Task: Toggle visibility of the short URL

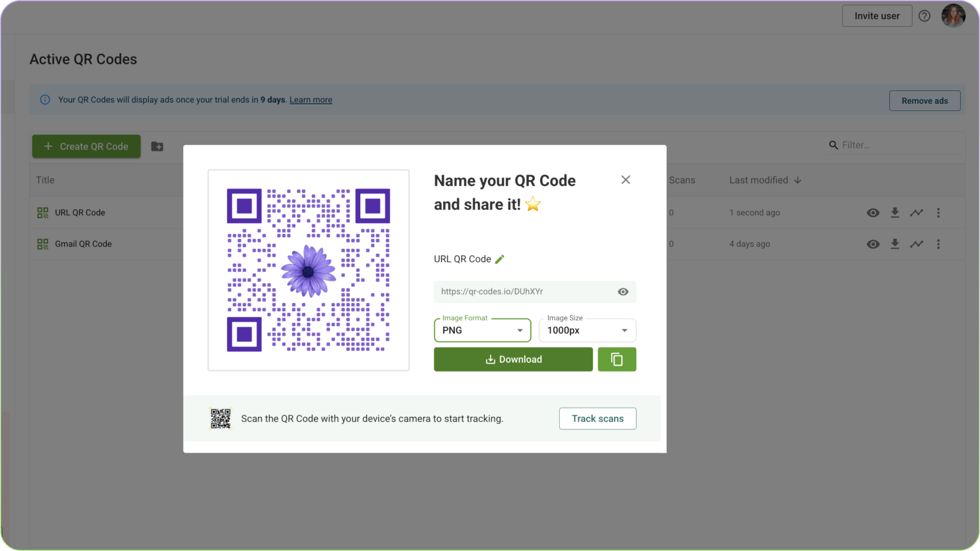Action: click(623, 292)
